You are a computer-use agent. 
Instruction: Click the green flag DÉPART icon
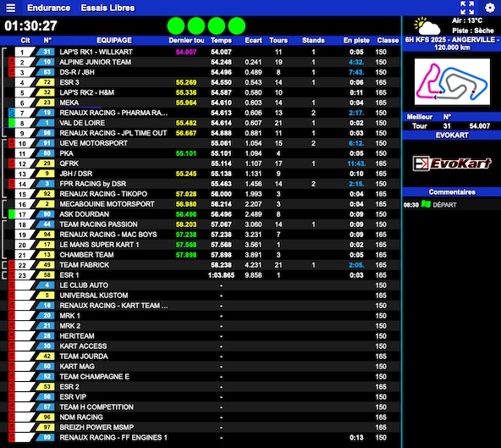(426, 204)
